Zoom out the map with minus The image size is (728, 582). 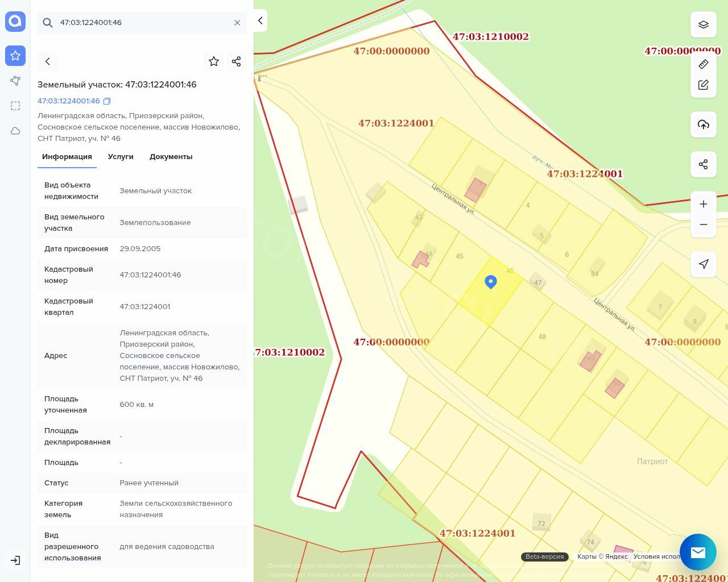703,225
